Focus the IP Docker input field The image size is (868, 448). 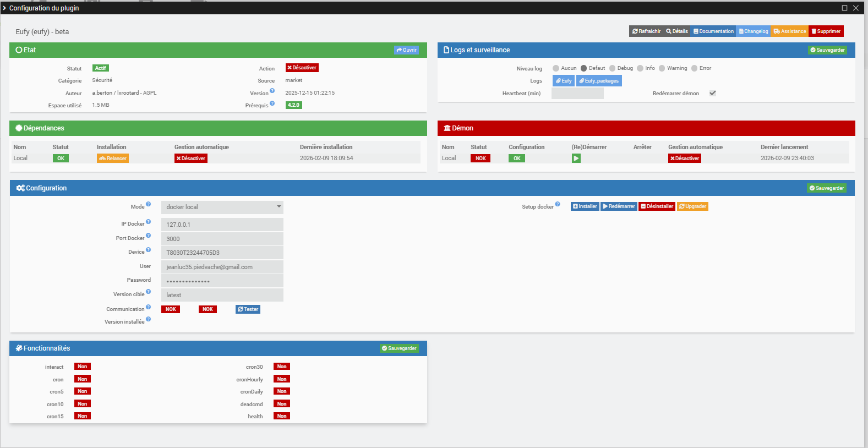[x=222, y=225]
